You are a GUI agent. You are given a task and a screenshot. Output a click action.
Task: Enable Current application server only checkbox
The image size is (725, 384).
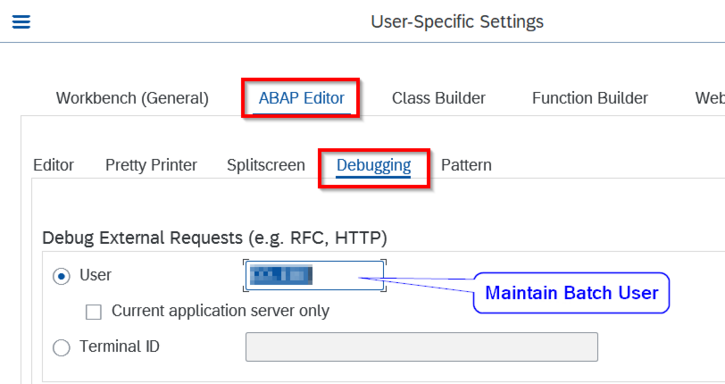(93, 312)
